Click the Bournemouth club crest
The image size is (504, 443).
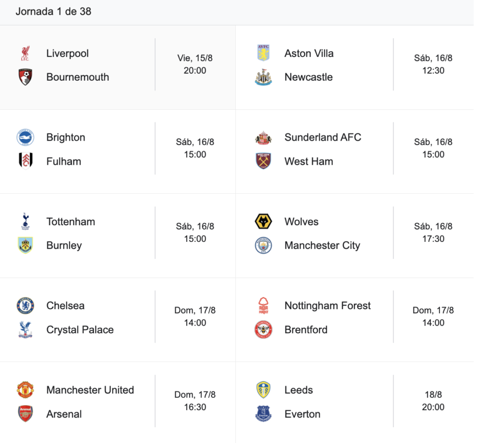pos(26,77)
